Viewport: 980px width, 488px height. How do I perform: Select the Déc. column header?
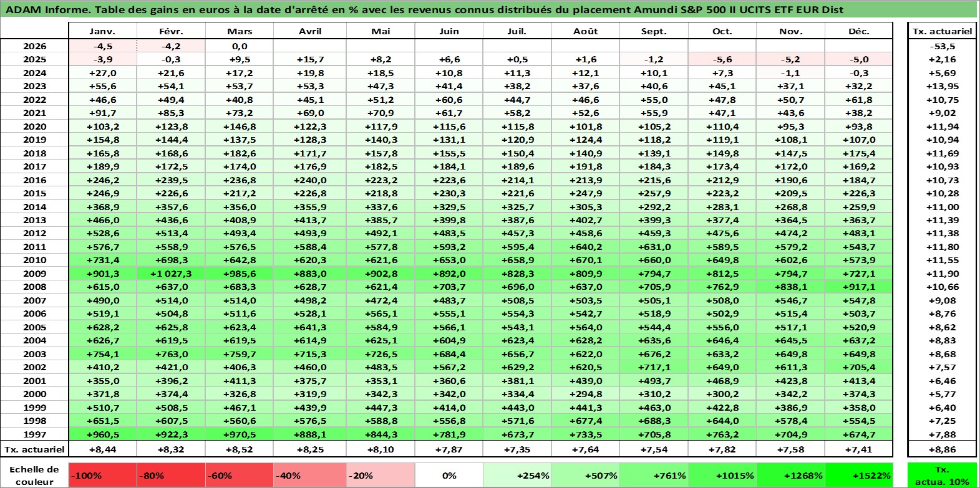pos(858,31)
